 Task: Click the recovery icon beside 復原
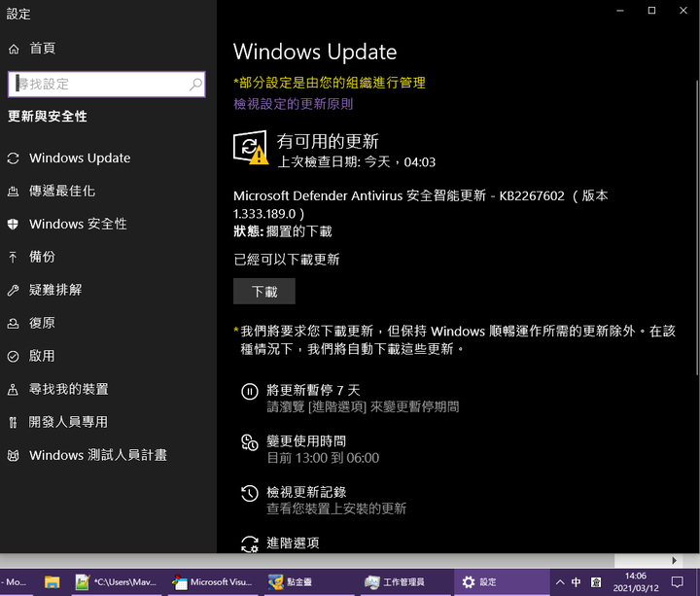pos(14,323)
